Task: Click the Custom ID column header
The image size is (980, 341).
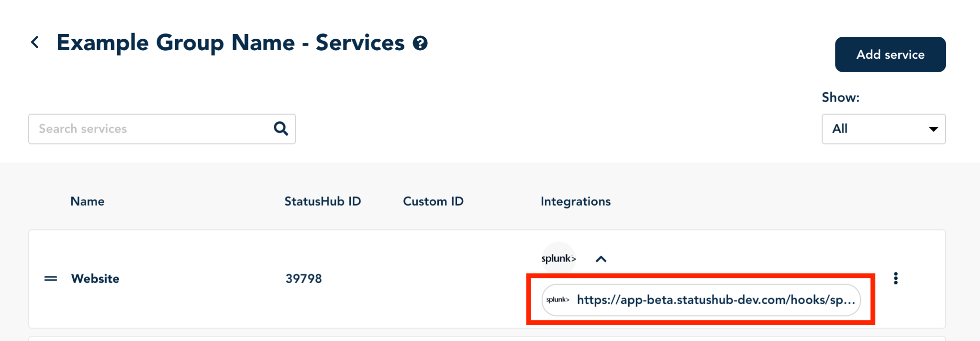Action: 434,201
